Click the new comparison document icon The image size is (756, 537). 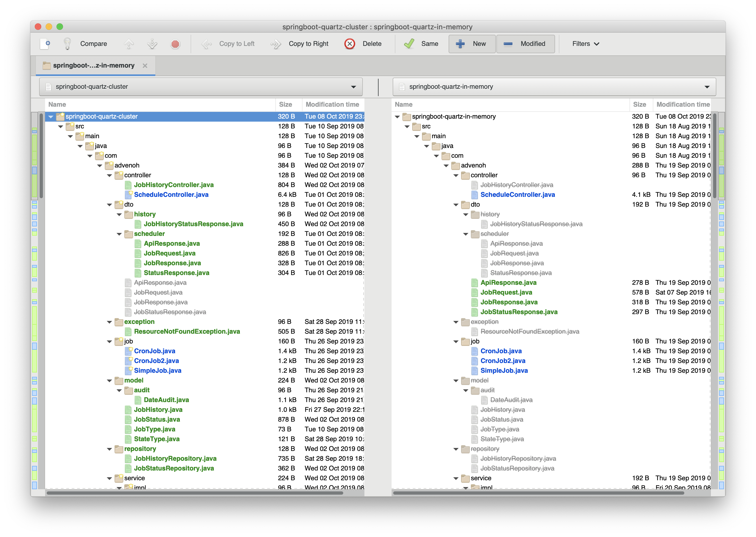[x=45, y=44]
